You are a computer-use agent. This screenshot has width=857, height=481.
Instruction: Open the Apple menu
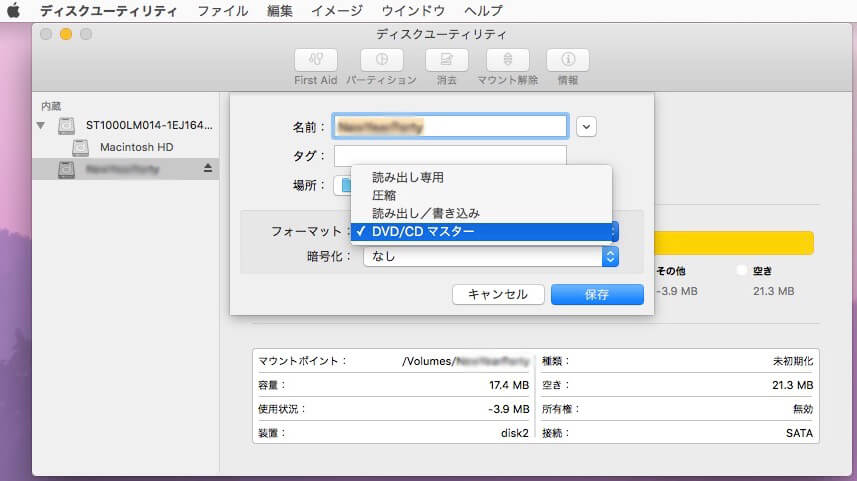click(x=14, y=11)
